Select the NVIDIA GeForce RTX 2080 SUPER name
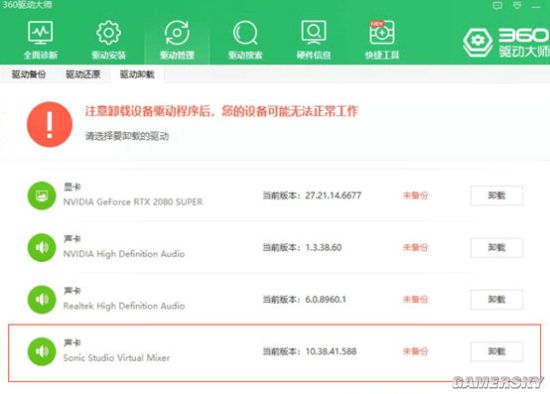The width and height of the screenshot is (550, 394). pyautogui.click(x=133, y=202)
